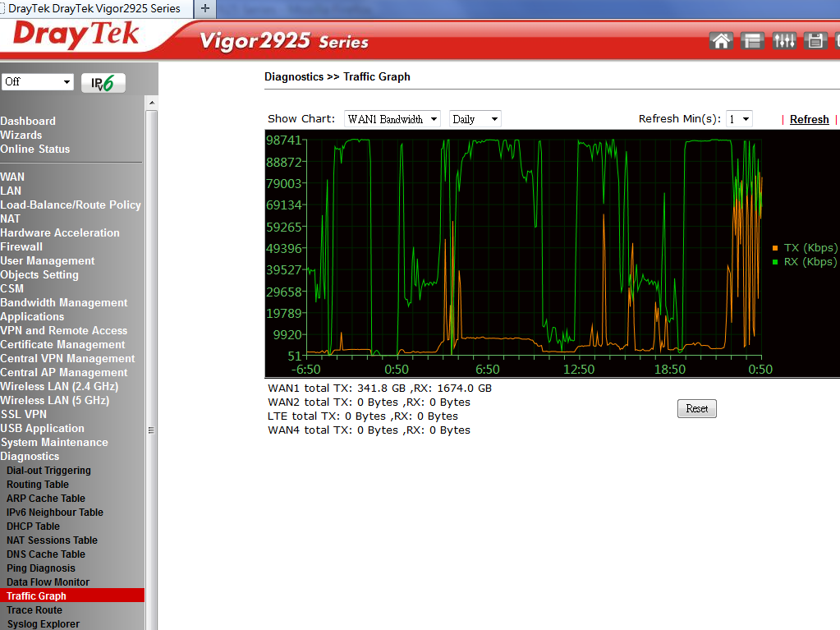Viewport: 840px width, 630px height.
Task: Click the list view icon beside home
Action: [x=752, y=41]
